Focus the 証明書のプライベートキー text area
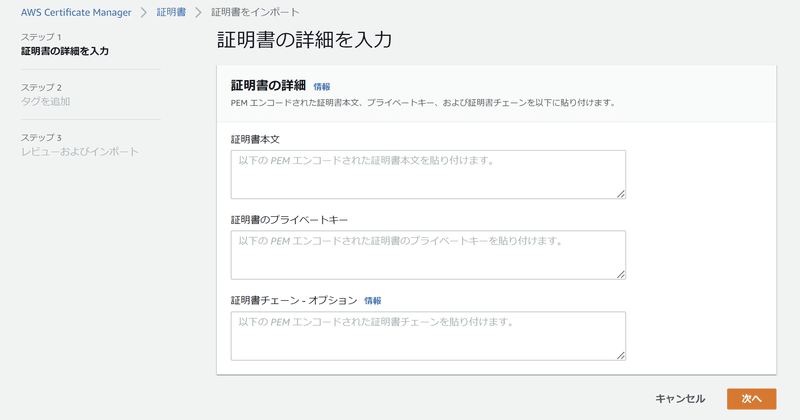 [428, 255]
